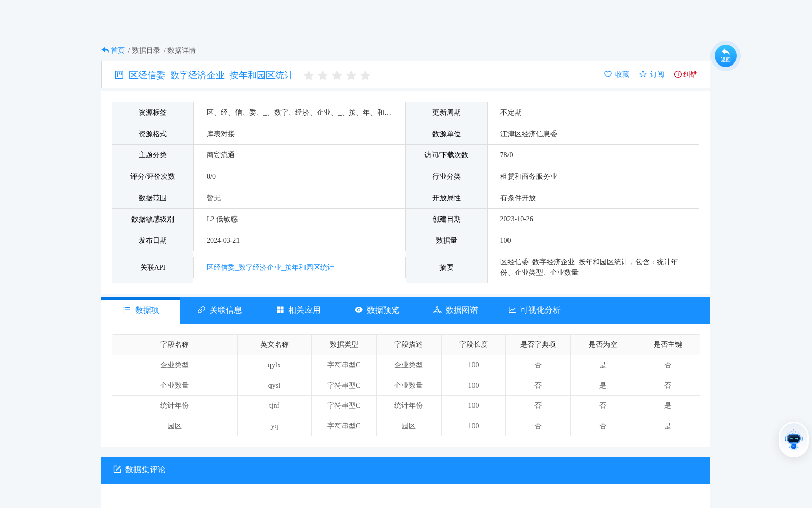
Task: Click the 字段名称 column header
Action: point(175,344)
